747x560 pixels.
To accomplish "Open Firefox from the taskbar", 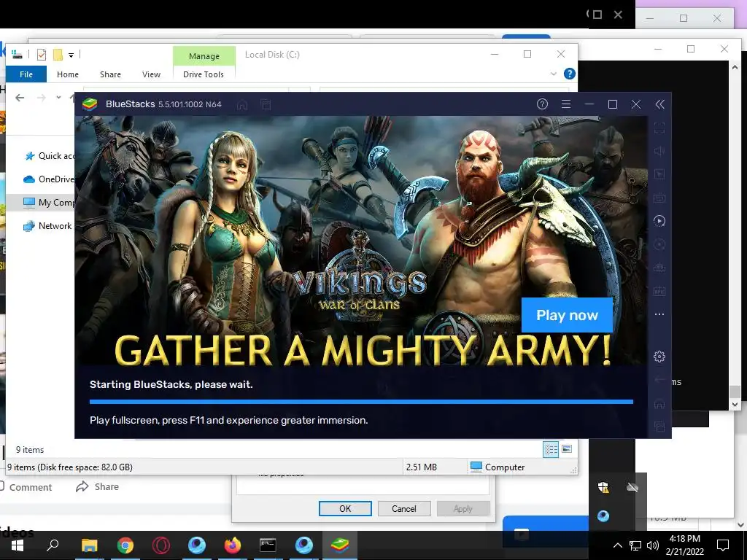I will pos(233,545).
